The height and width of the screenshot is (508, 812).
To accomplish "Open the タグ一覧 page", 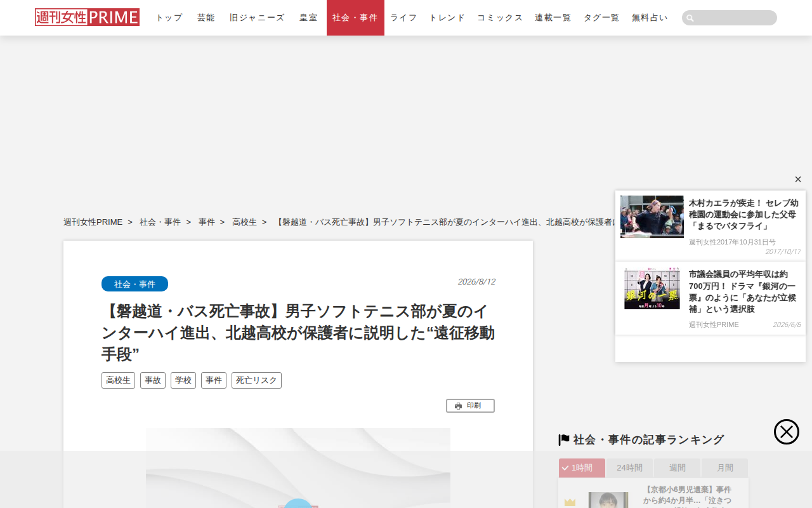I will 601,18.
